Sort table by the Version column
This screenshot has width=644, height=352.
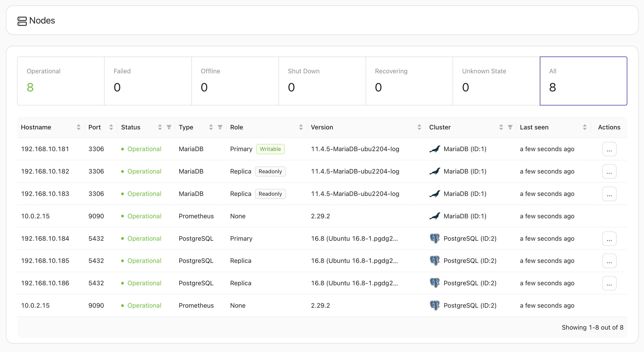click(x=419, y=127)
